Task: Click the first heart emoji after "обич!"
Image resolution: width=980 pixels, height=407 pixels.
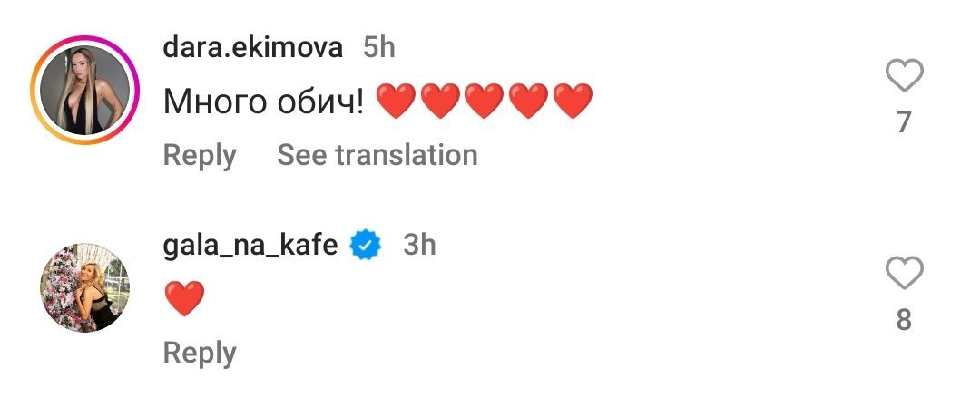Action: point(395,102)
